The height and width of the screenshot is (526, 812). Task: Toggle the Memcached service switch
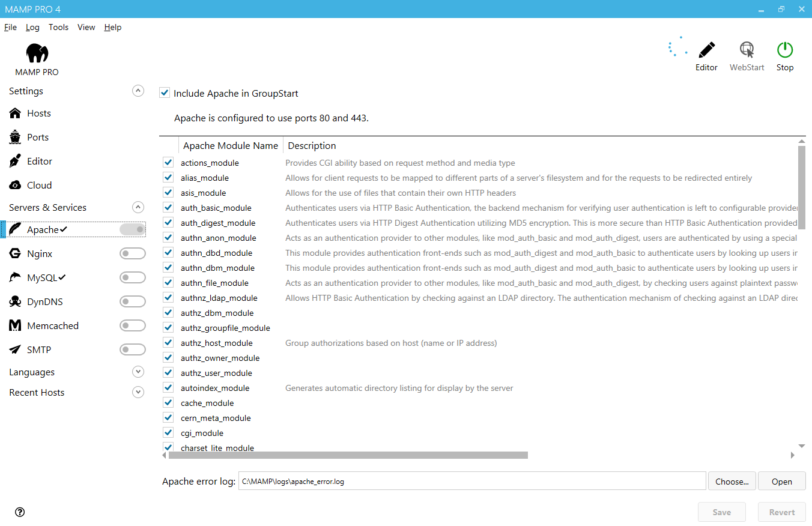coord(133,325)
